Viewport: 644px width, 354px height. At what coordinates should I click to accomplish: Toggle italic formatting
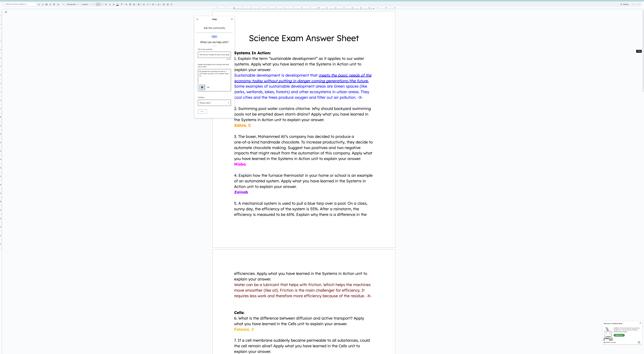pyautogui.click(x=110, y=4)
